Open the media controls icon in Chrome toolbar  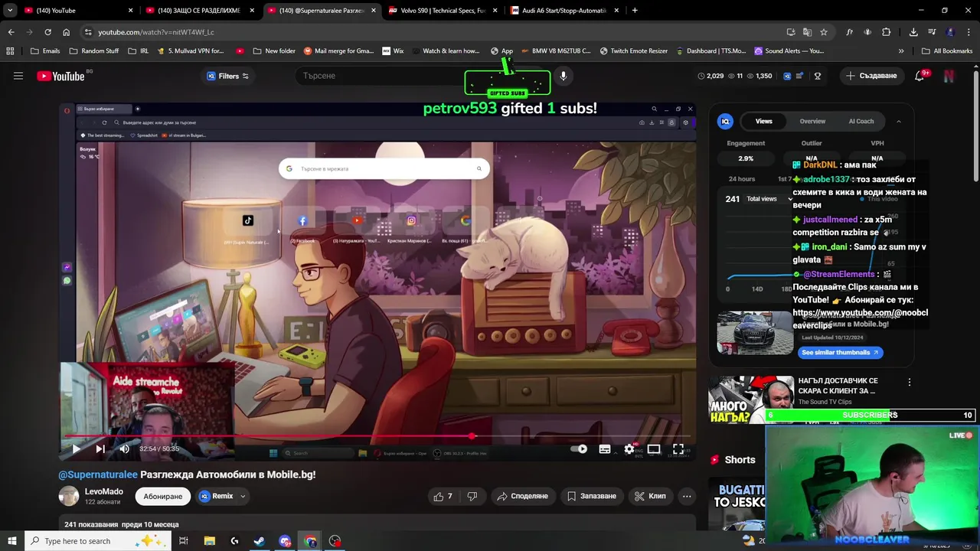pyautogui.click(x=932, y=32)
